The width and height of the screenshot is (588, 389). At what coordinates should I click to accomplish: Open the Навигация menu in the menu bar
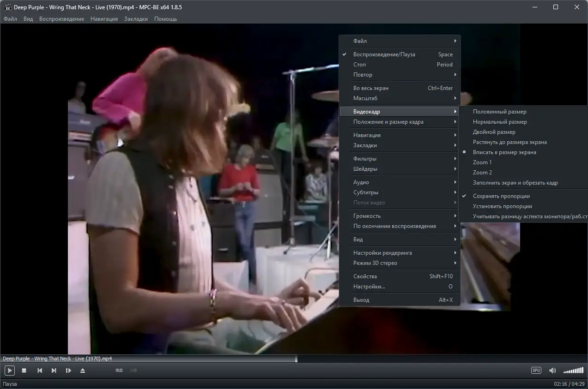click(104, 19)
